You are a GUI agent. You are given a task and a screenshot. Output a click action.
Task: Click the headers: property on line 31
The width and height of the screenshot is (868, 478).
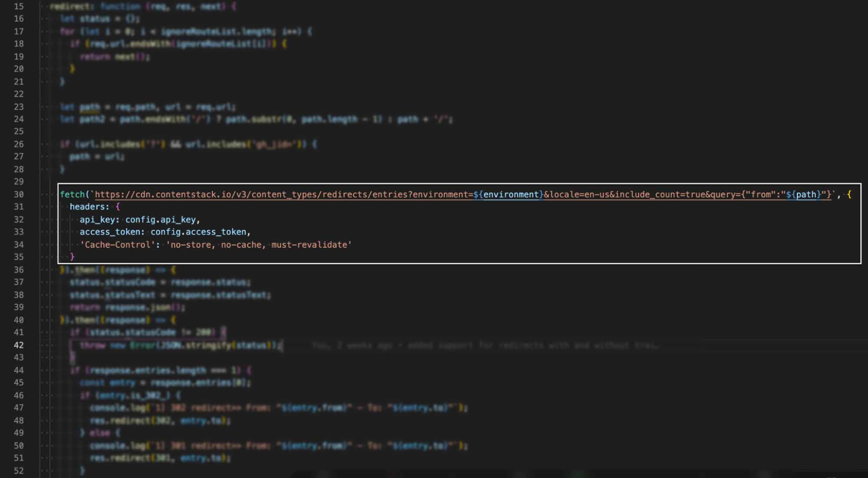[x=90, y=206]
